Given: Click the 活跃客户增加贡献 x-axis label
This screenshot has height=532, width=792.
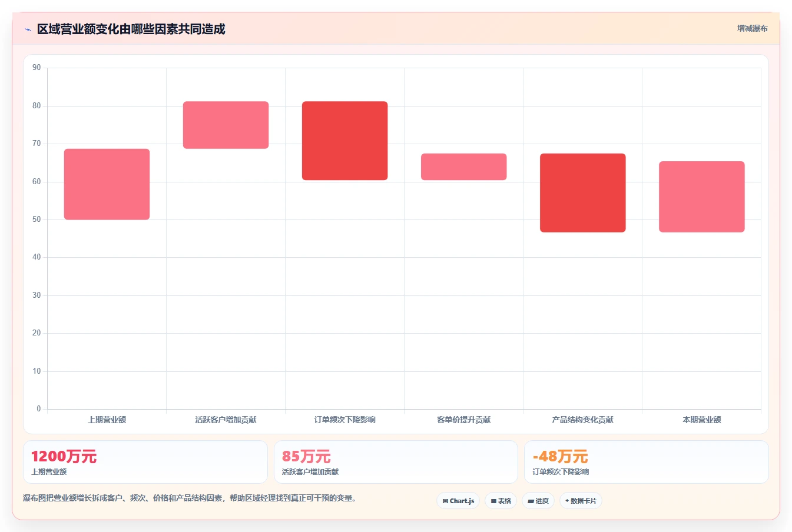Looking at the screenshot, I should 226,420.
